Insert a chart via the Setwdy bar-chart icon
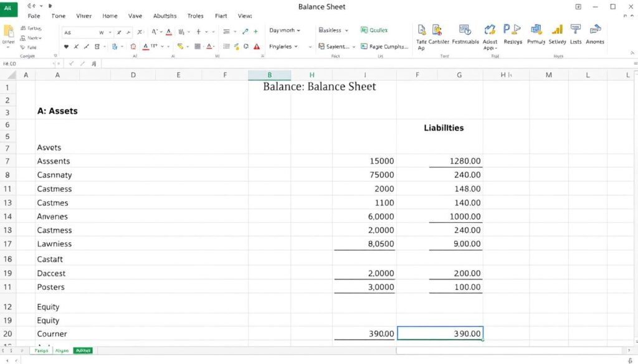Screen dimensions: 638x364 click(x=556, y=29)
